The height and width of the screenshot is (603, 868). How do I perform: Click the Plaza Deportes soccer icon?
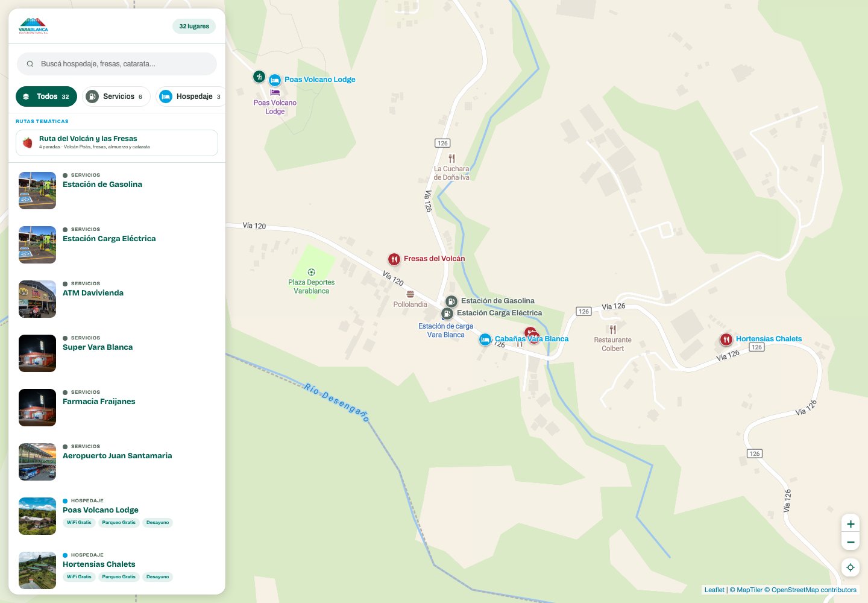pos(312,273)
